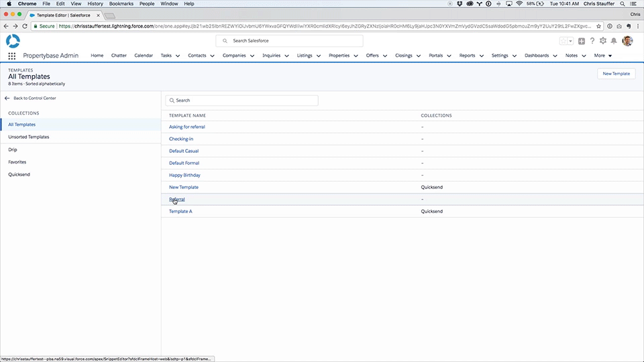Click the New Template button
The image size is (644, 362).
(616, 74)
